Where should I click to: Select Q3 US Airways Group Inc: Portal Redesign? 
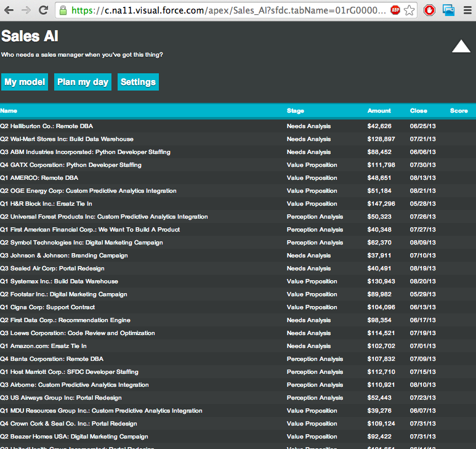(61, 398)
